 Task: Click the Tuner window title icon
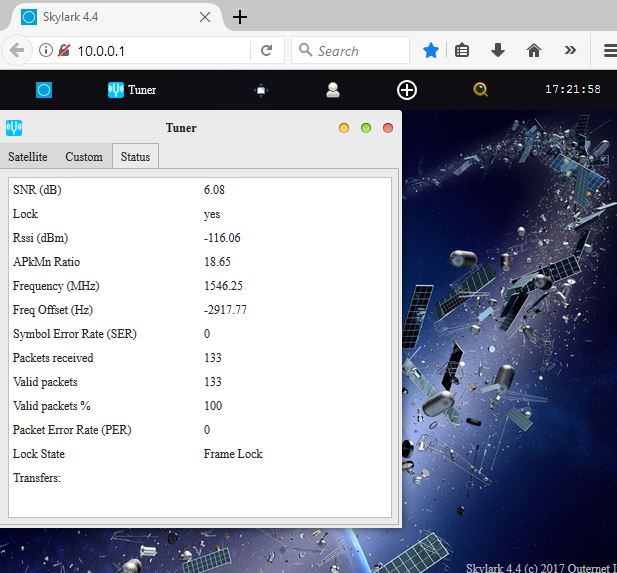click(14, 128)
